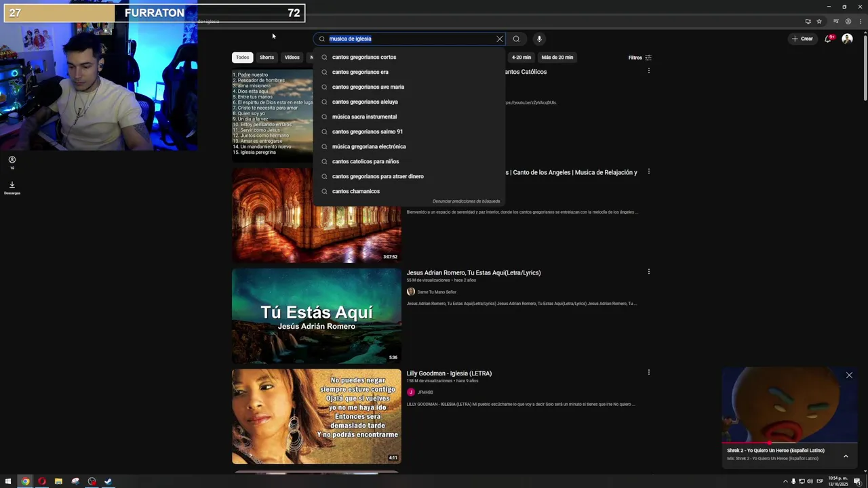The height and width of the screenshot is (488, 868).
Task: Show hidden tray icons chevron
Action: (x=785, y=481)
